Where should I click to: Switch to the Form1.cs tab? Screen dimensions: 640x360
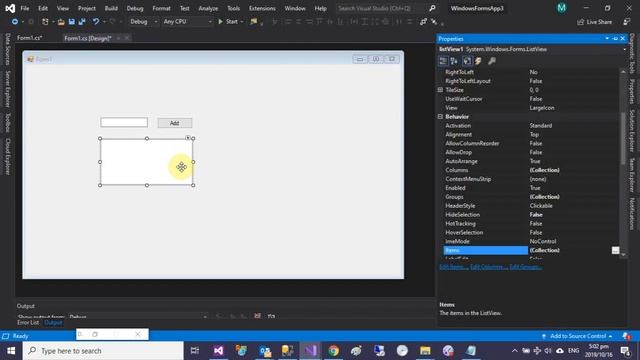pyautogui.click(x=29, y=38)
